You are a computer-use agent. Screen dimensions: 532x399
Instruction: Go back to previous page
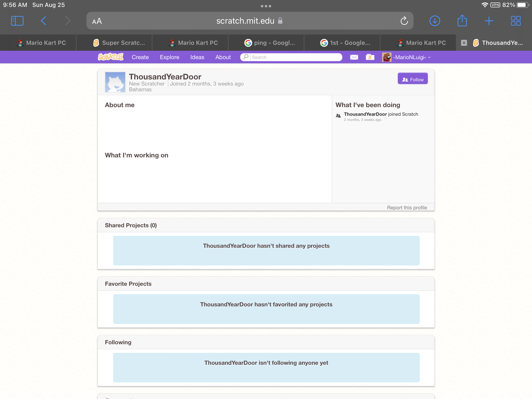point(44,21)
